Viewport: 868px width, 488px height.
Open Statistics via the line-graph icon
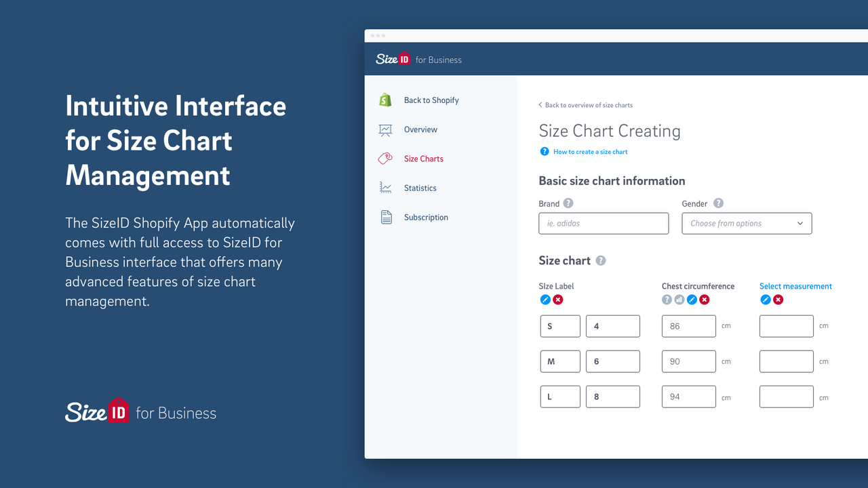click(385, 188)
